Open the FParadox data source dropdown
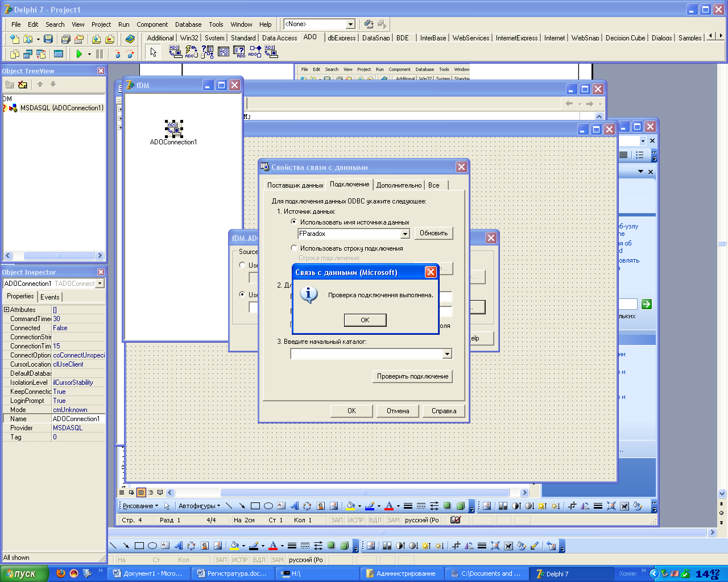This screenshot has height=582, width=728. (x=405, y=234)
